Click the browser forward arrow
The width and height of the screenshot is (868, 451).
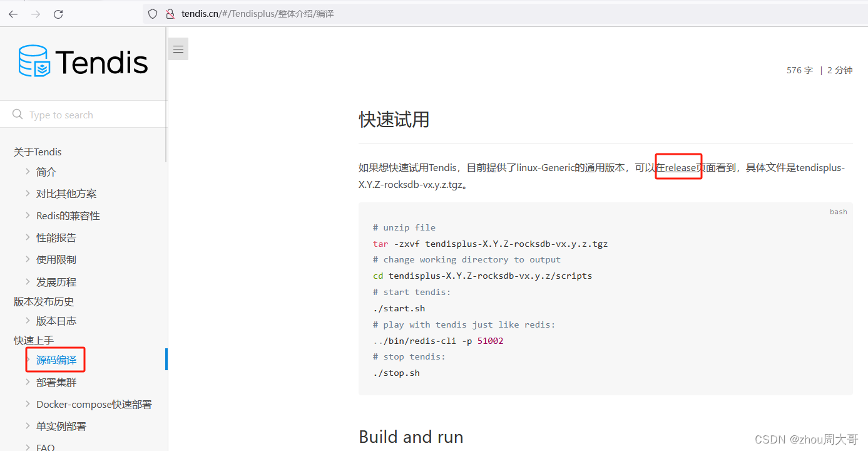[x=36, y=14]
